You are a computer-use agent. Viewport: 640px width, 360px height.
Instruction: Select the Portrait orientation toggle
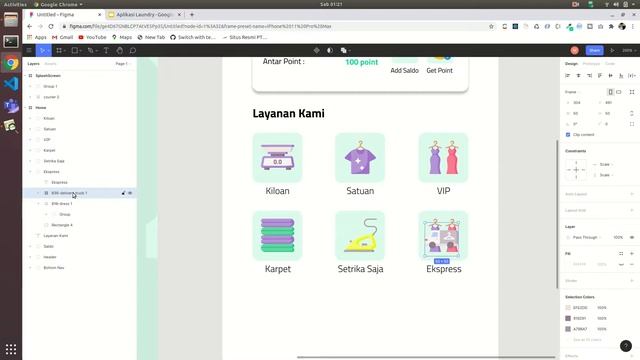(x=610, y=92)
